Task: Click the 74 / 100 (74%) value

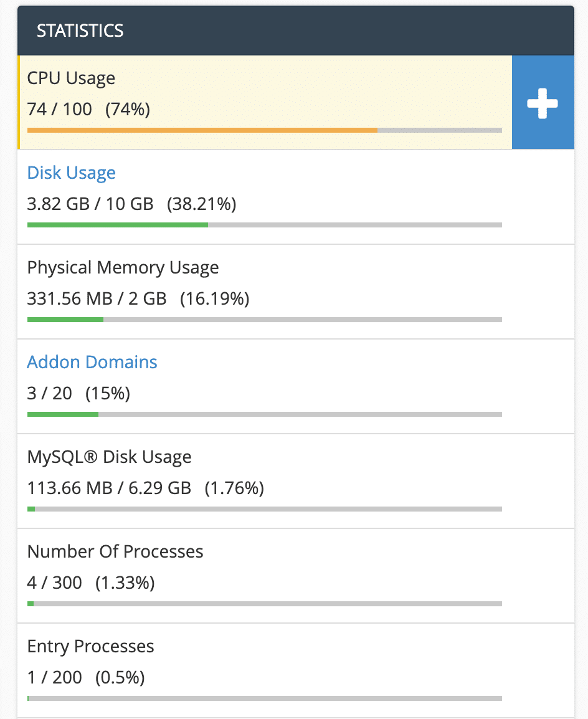Action: pos(88,110)
